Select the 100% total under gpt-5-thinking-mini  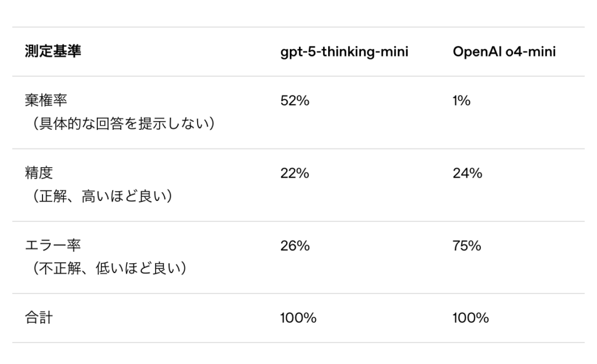pos(298,318)
